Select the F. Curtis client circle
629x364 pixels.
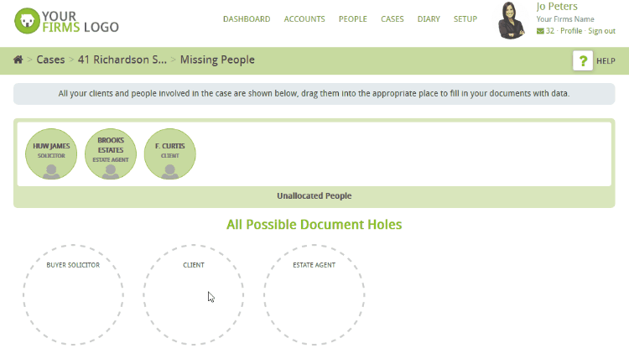click(170, 153)
